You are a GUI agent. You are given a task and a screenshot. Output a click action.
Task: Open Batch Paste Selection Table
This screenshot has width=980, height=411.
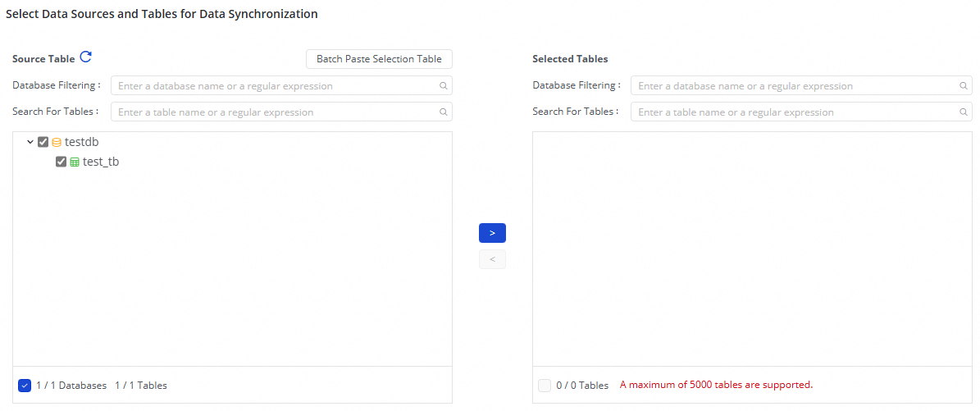[379, 59]
